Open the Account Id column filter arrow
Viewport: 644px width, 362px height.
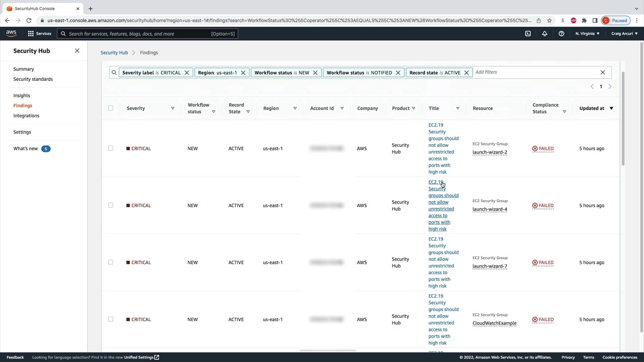[x=342, y=109]
